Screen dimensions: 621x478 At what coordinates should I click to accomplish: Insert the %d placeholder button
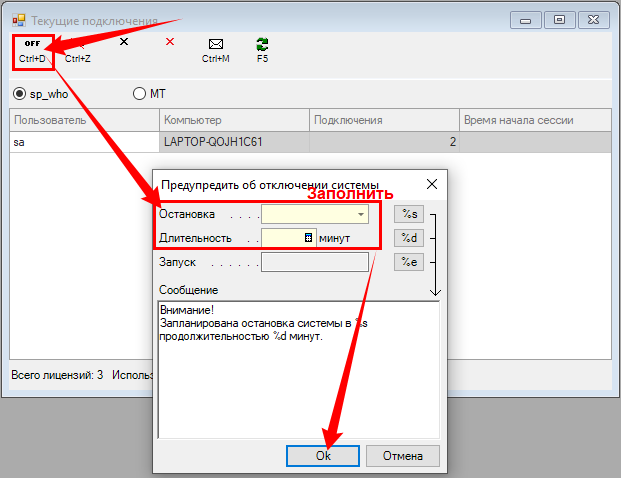click(x=408, y=238)
